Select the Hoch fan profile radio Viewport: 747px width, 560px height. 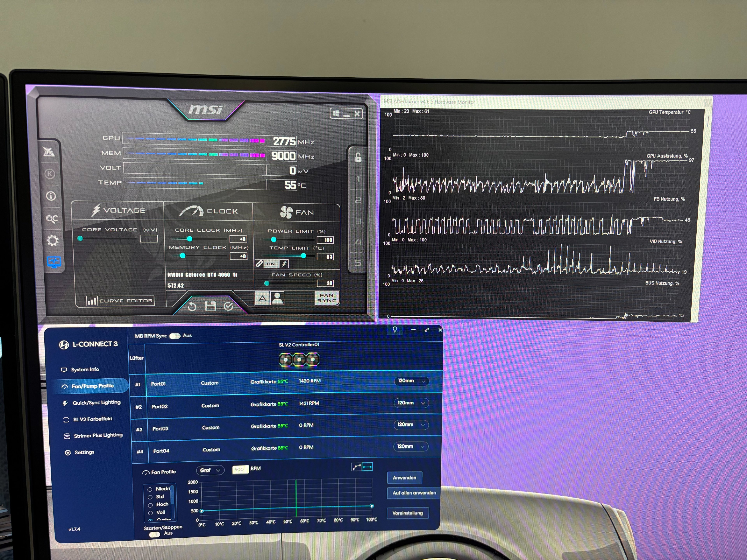(x=150, y=505)
